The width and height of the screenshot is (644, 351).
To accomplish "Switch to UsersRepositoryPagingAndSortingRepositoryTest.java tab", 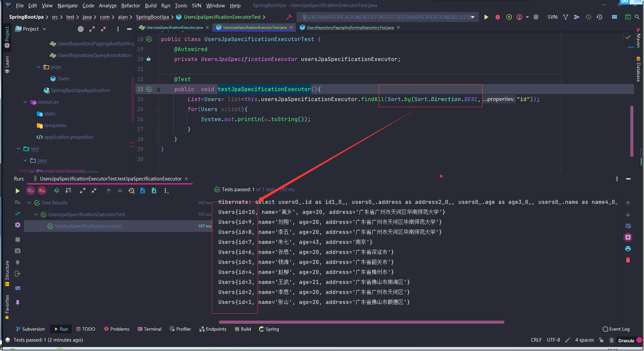I will 350,27.
